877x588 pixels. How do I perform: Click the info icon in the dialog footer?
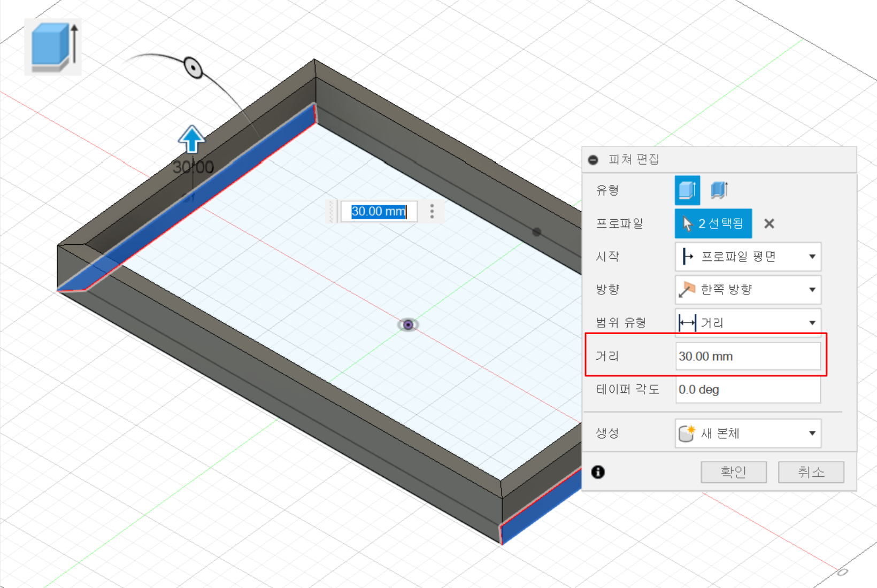point(598,472)
